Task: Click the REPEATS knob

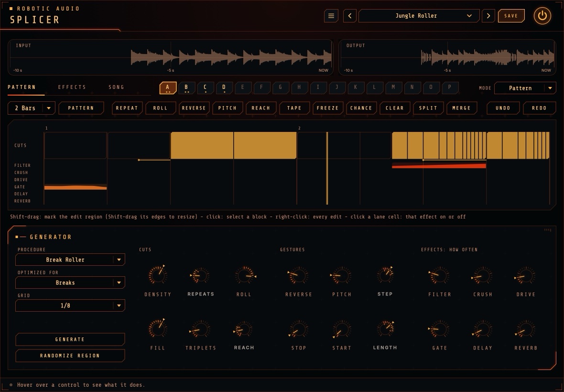Action: pos(200,275)
